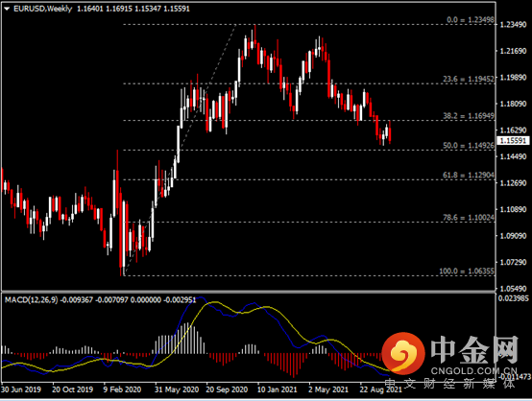The height and width of the screenshot is (401, 532).
Task: Click the 1.23490 price scale label
Action: coord(513,24)
